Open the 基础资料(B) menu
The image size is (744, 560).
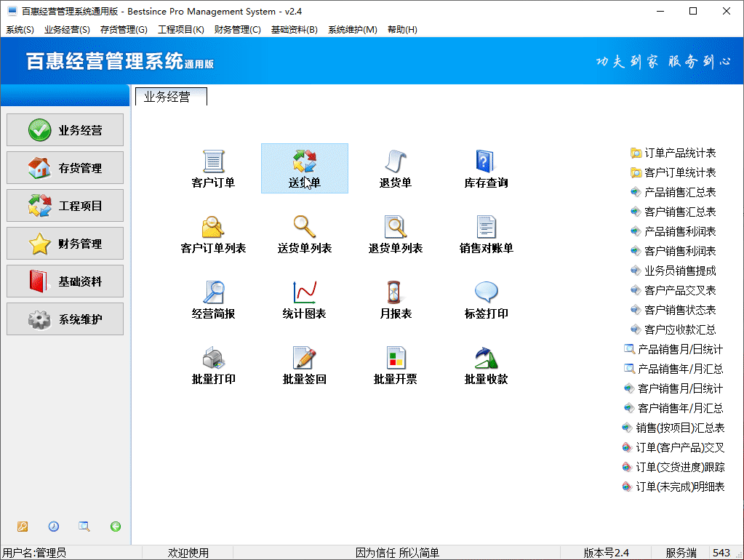[295, 29]
